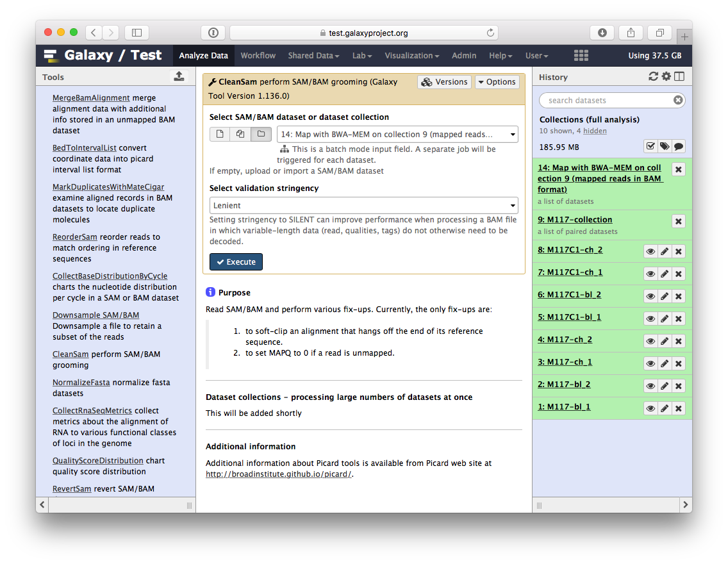This screenshot has height=564, width=728.
Task: Delete dataset 8: M117C1-ch_2
Action: [678, 252]
